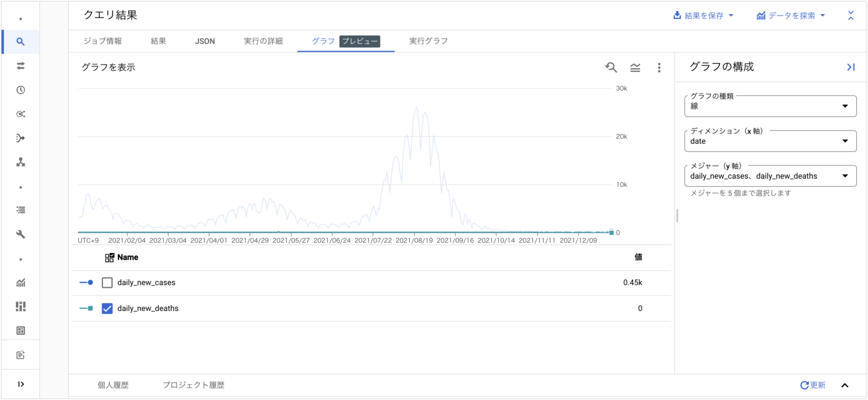
Task: Select the analytics chart icon in the sidebar
Action: coord(20,283)
